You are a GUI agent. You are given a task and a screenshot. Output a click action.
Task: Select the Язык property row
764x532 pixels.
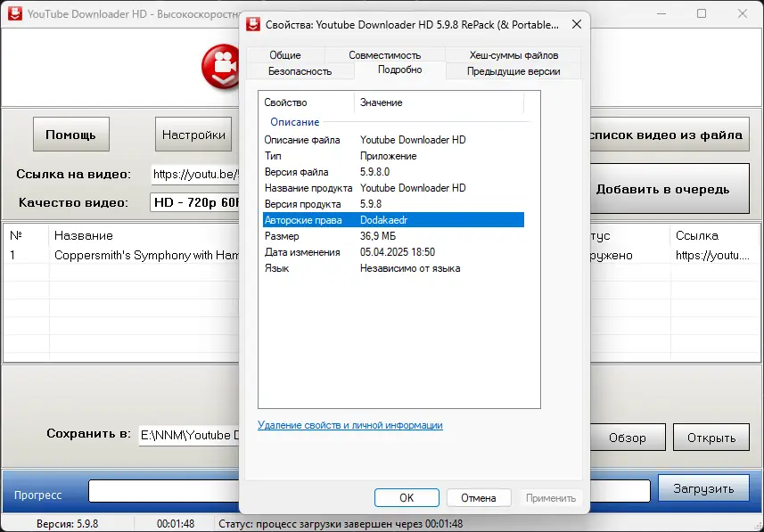(394, 268)
